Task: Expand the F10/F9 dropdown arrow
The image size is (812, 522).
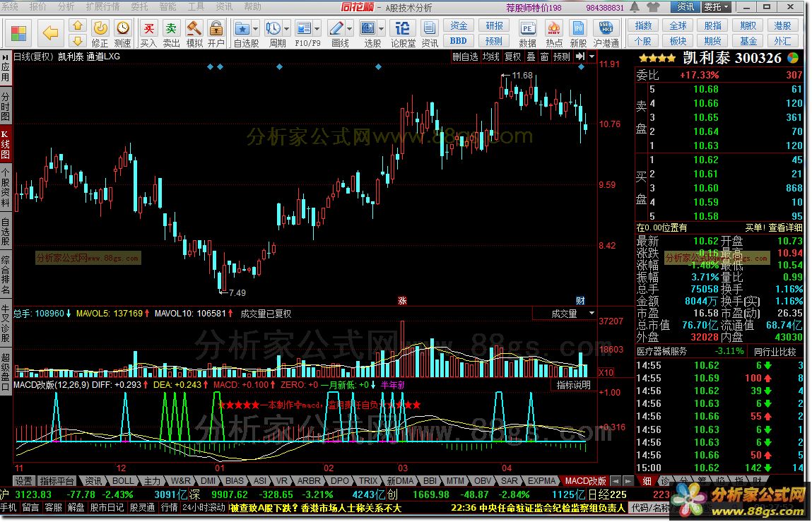Action: click(x=317, y=28)
